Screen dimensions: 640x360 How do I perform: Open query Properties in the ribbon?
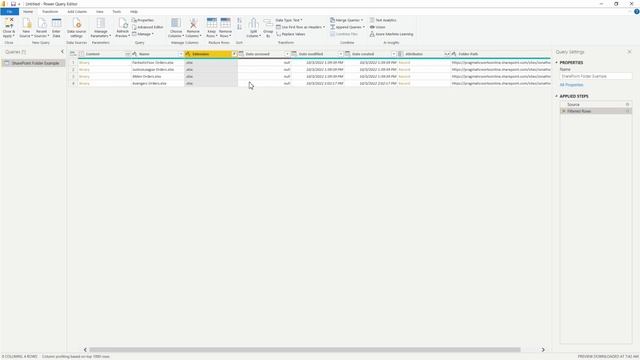click(143, 20)
